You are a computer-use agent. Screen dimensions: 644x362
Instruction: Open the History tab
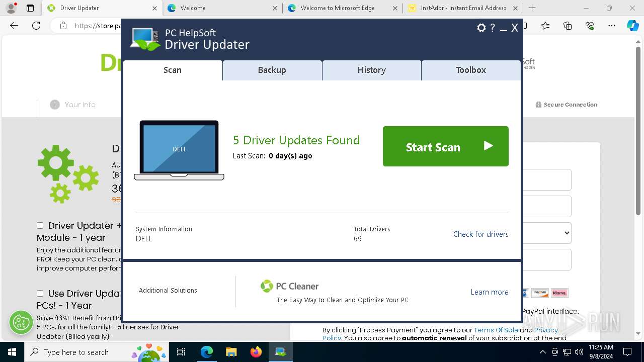372,70
